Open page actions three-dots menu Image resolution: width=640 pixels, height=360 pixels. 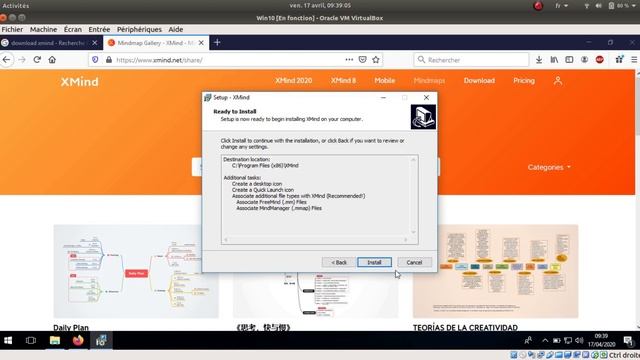click(349, 60)
